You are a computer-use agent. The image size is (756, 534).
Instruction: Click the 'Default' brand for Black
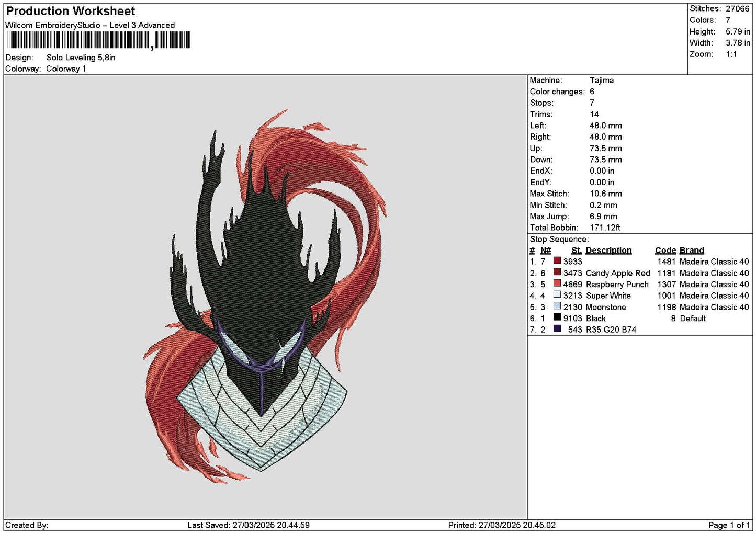[693, 319]
